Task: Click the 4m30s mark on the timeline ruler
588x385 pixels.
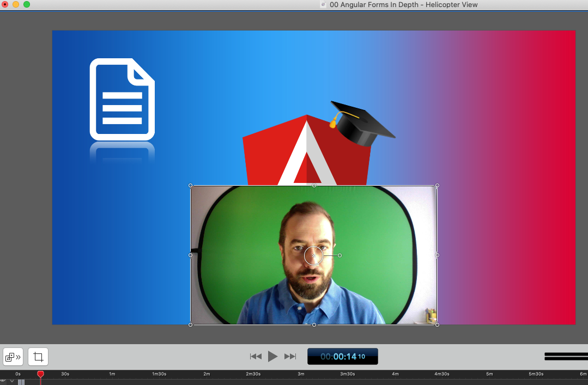Action: click(442, 374)
